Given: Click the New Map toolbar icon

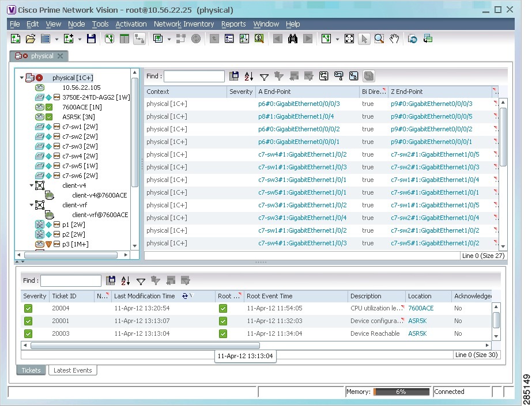Looking at the screenshot, I should [16, 39].
